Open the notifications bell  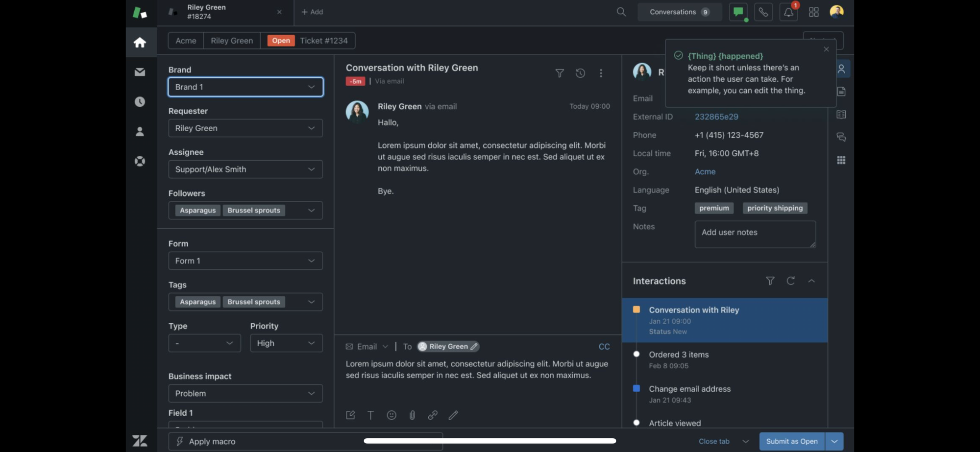click(788, 12)
